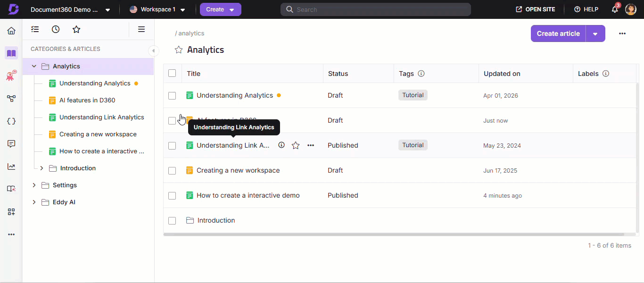Click the API documentation braces icon
The height and width of the screenshot is (283, 644).
11,121
